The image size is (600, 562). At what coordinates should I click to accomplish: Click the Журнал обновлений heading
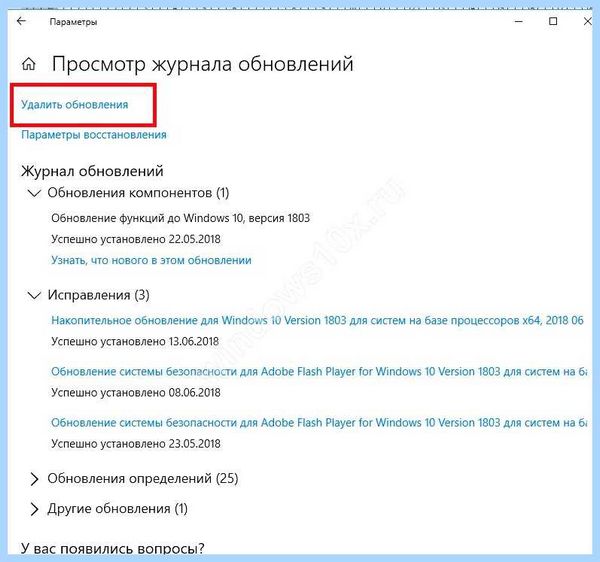92,171
